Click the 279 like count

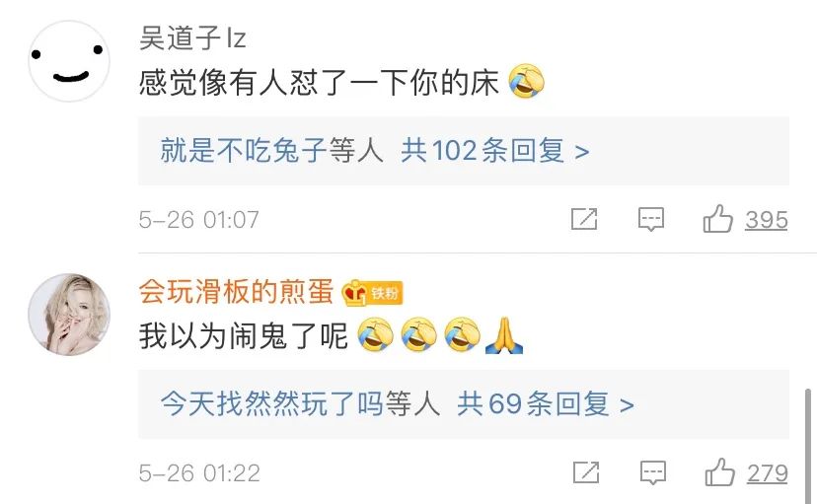pyautogui.click(x=767, y=473)
